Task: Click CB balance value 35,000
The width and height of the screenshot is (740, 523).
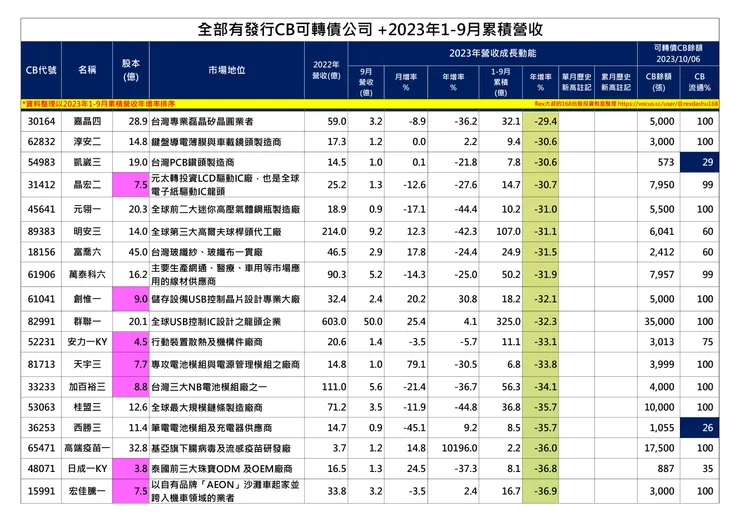Action: [659, 321]
